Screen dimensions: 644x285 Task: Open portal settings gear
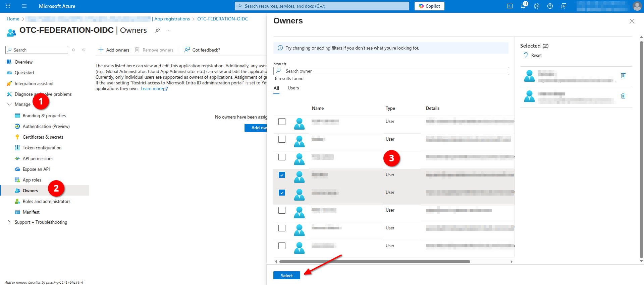coord(536,6)
